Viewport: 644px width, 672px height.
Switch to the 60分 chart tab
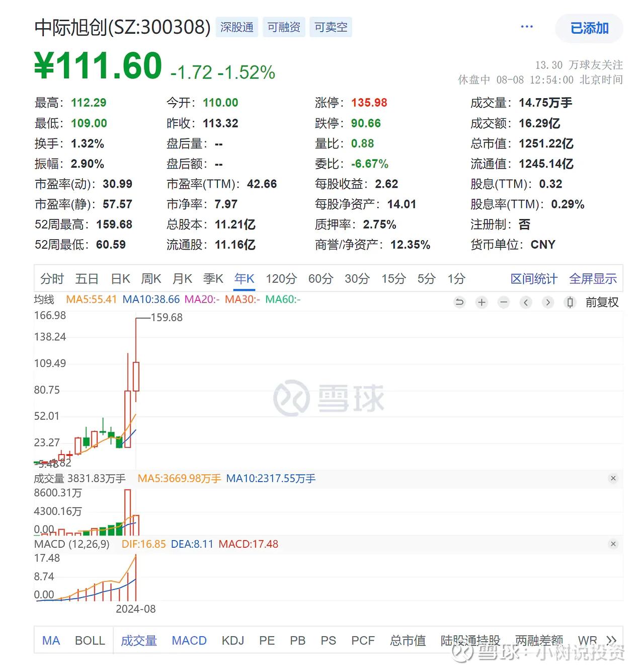[x=320, y=279]
